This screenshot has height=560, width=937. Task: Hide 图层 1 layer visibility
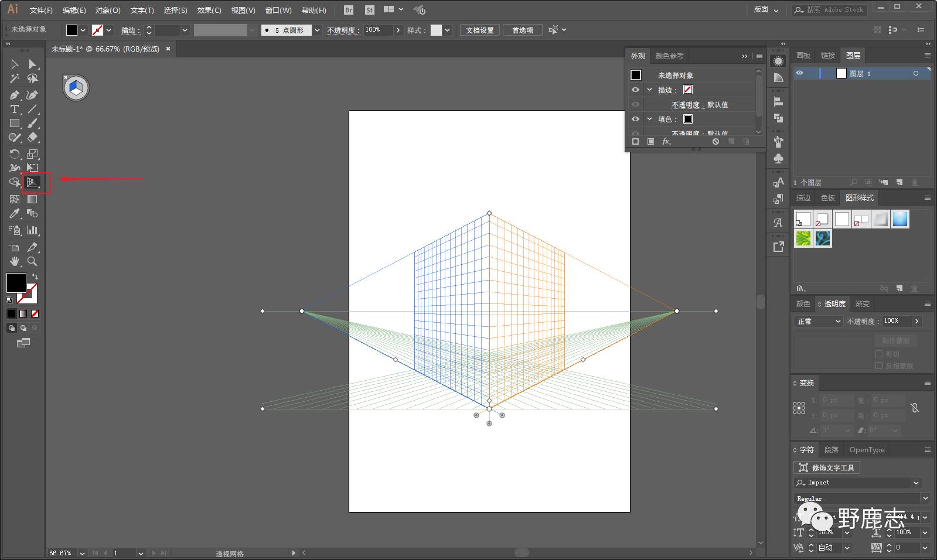coord(799,73)
